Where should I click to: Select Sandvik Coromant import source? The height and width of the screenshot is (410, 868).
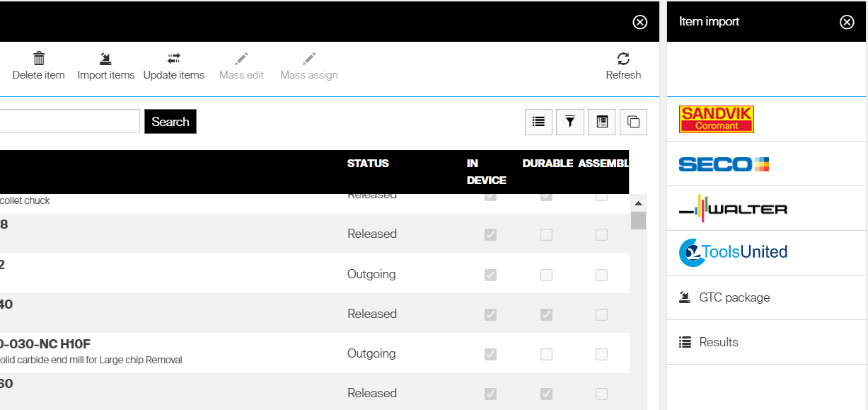coord(716,120)
